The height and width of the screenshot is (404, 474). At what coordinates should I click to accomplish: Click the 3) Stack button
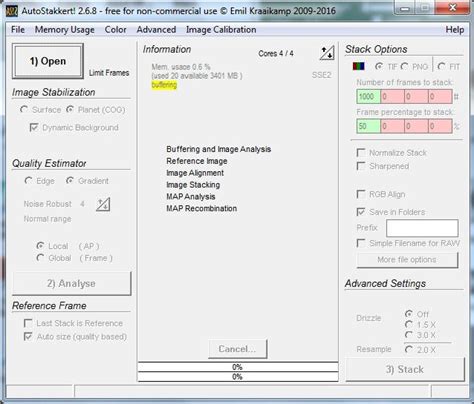[405, 369]
